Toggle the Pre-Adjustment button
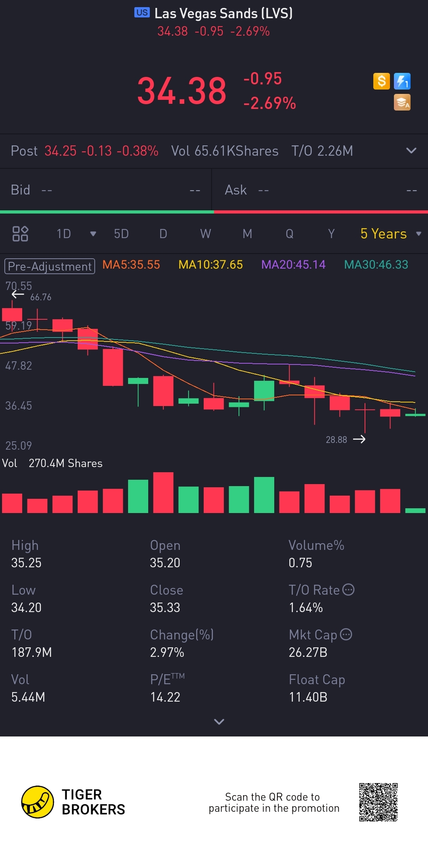This screenshot has height=868, width=428. (x=50, y=266)
